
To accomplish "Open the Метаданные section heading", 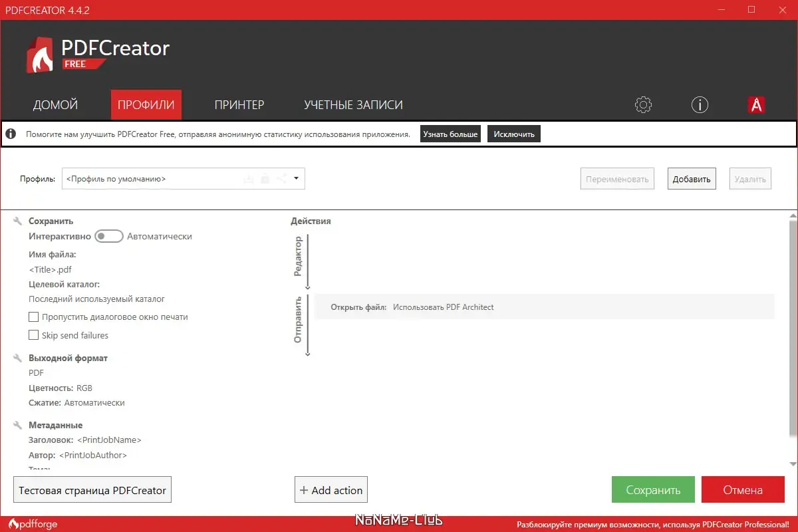I will [55, 425].
